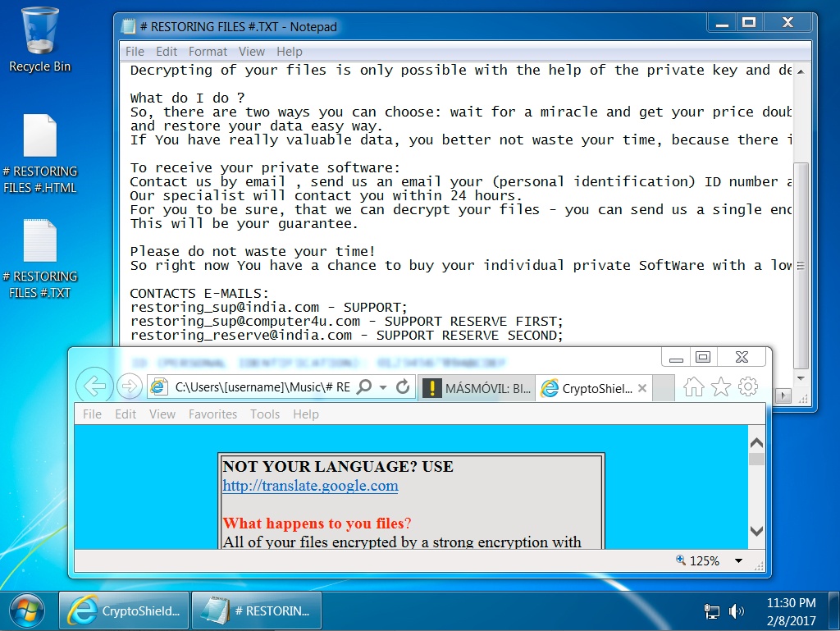The height and width of the screenshot is (631, 840).
Task: Open the Notepad Format menu
Action: tap(208, 52)
